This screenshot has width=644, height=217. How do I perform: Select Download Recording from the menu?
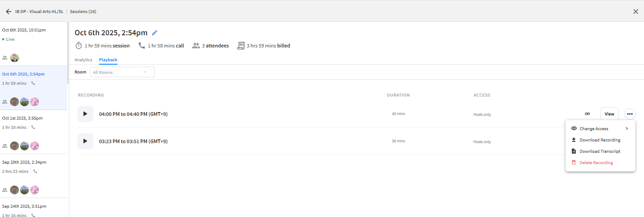coord(600,140)
